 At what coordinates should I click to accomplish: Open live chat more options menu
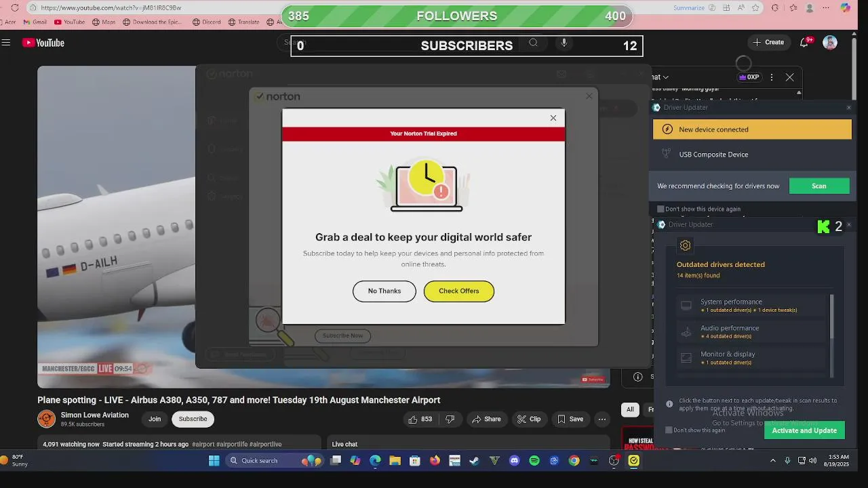tap(772, 77)
